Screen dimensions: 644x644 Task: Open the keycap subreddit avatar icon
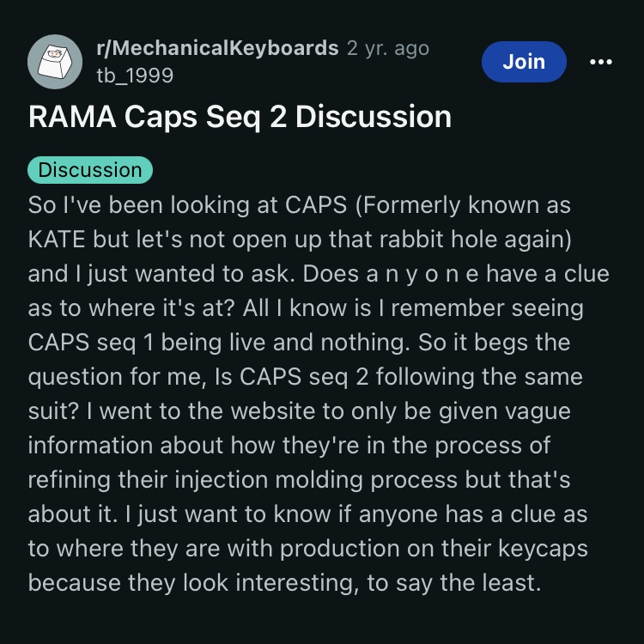tap(55, 62)
